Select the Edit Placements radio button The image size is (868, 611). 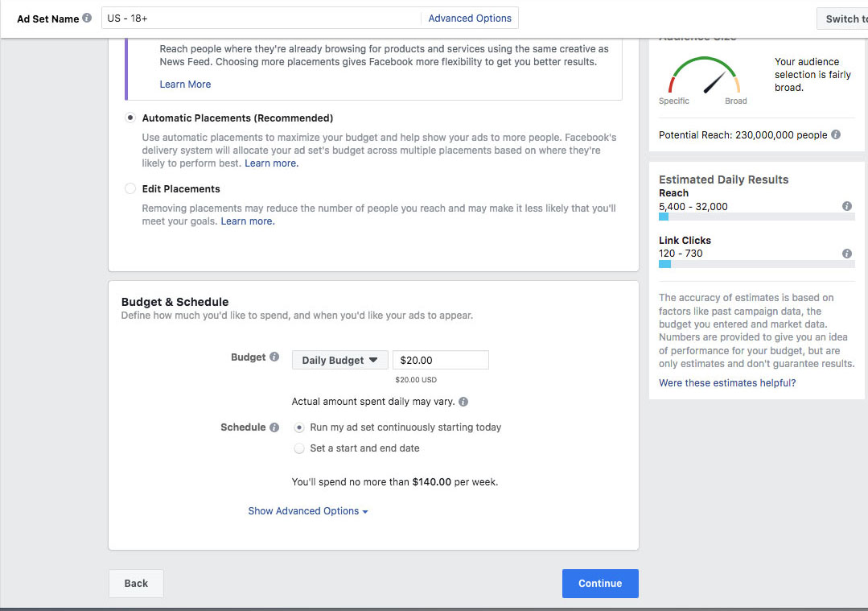130,189
